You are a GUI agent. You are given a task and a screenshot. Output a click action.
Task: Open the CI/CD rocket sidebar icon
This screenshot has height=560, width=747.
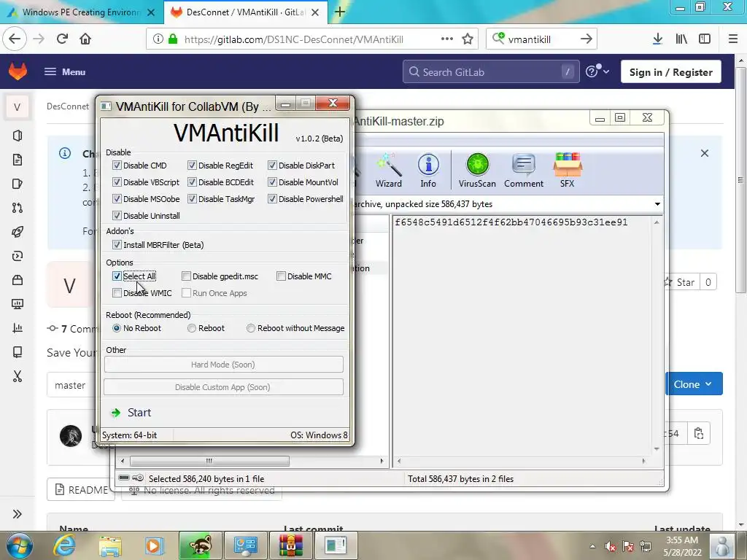click(x=18, y=232)
